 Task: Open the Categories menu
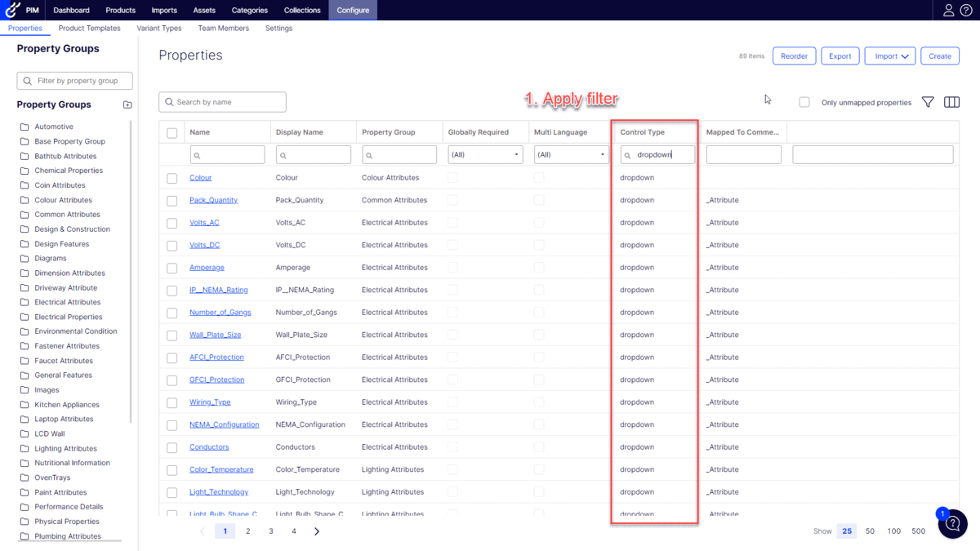tap(249, 10)
